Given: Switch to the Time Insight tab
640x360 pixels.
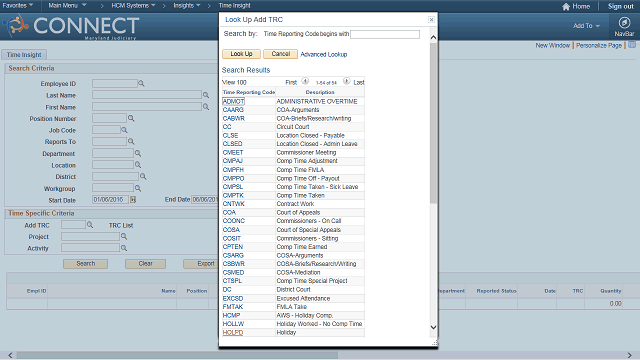Looking at the screenshot, I should [24, 55].
